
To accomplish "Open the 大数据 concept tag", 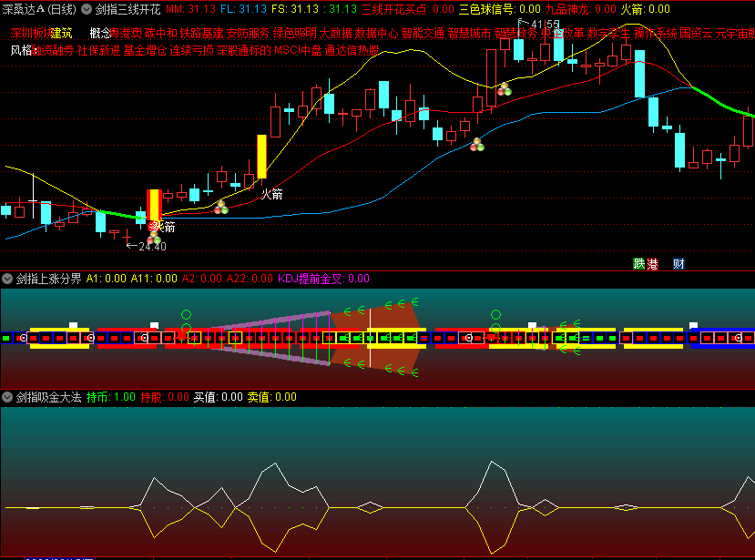I will coord(336,33).
